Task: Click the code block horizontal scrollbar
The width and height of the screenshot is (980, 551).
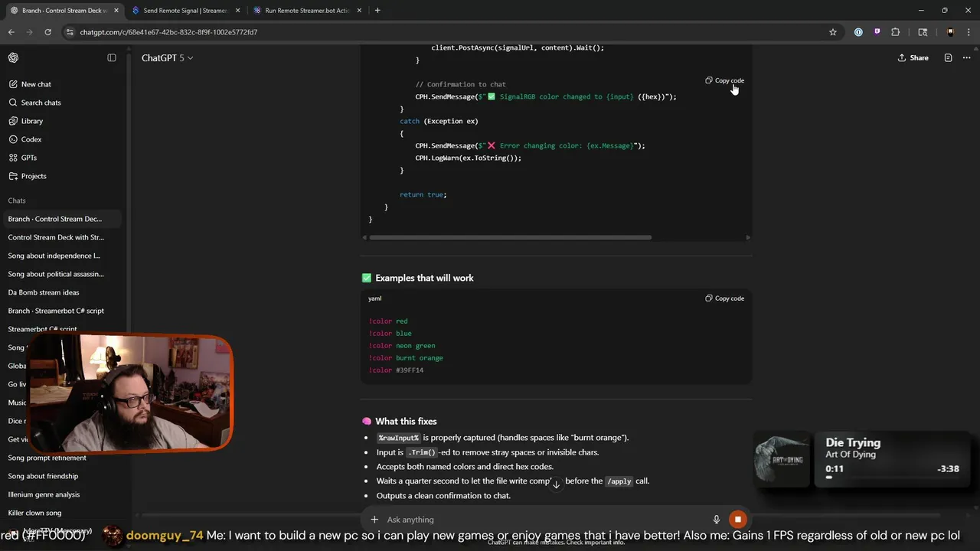Action: click(x=510, y=237)
